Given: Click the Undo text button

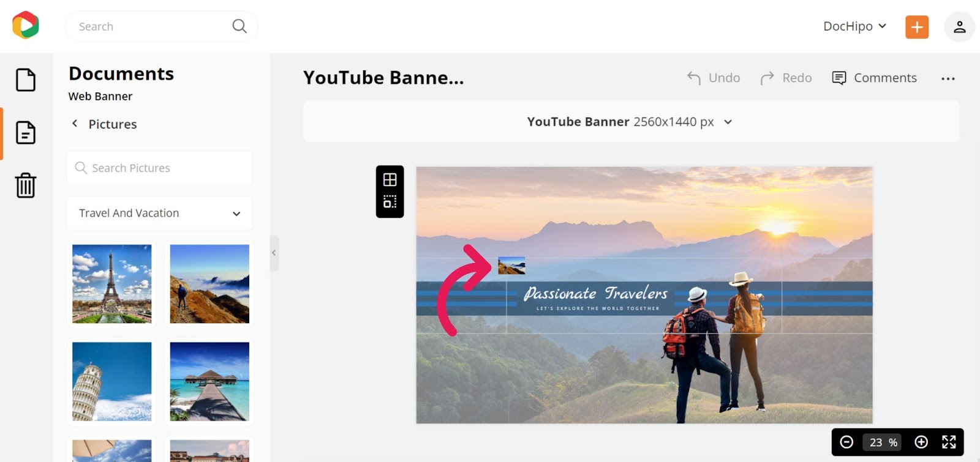Looking at the screenshot, I should click(x=725, y=78).
